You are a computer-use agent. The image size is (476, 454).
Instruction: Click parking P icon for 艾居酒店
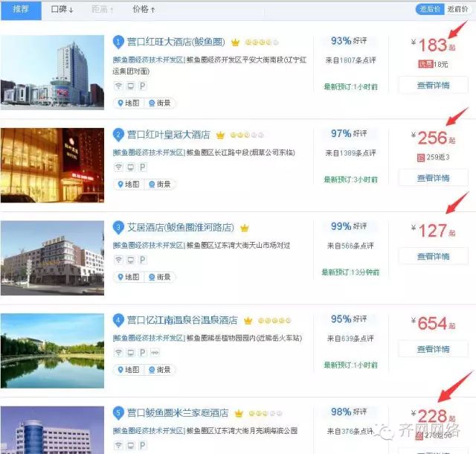tap(142, 260)
